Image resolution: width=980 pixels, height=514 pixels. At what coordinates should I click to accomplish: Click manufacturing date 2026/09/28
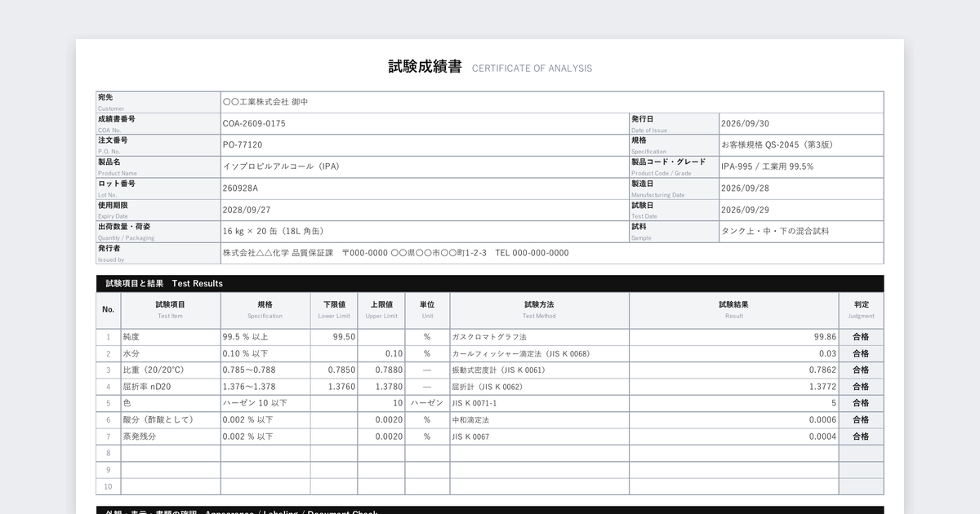pyautogui.click(x=801, y=188)
